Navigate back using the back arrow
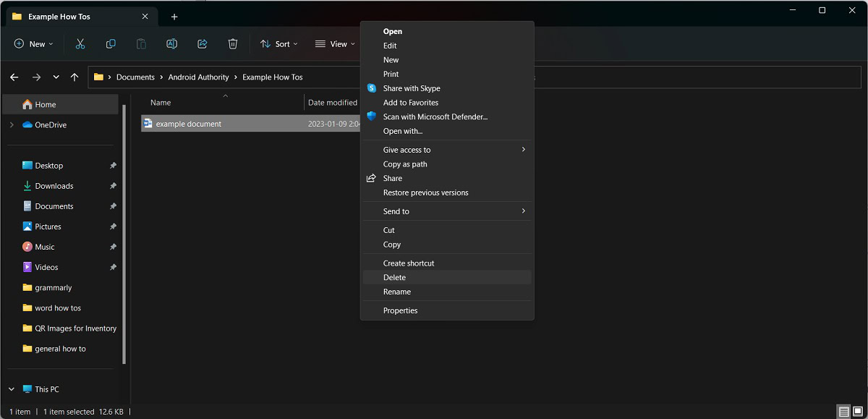868x419 pixels. [14, 77]
